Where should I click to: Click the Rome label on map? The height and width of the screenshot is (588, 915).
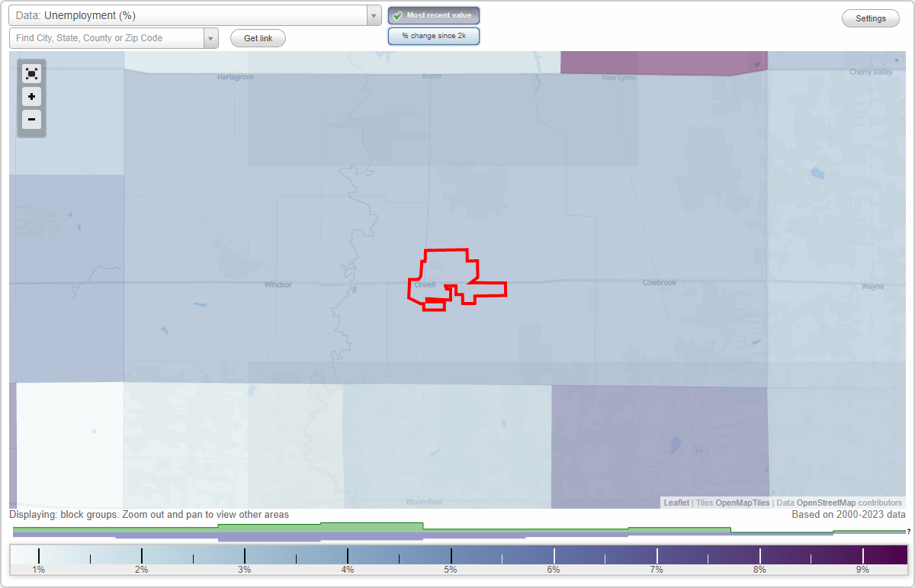tap(432, 76)
